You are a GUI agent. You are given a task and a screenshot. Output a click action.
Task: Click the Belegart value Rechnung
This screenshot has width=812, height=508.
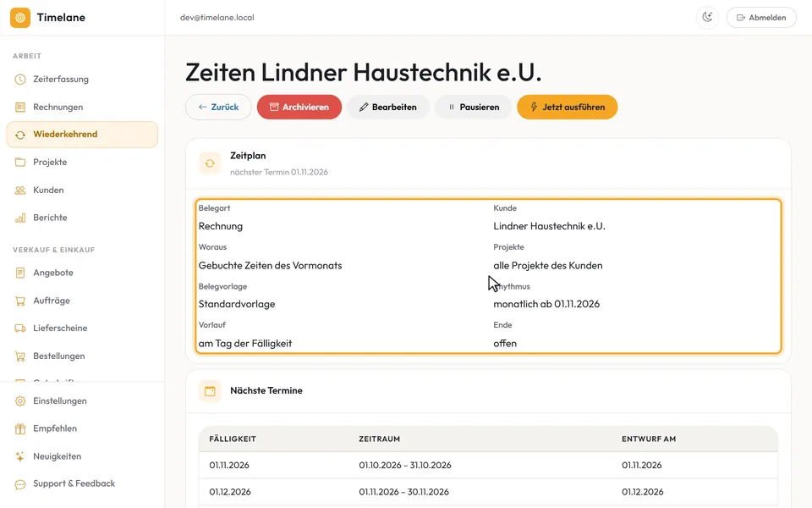pos(221,227)
